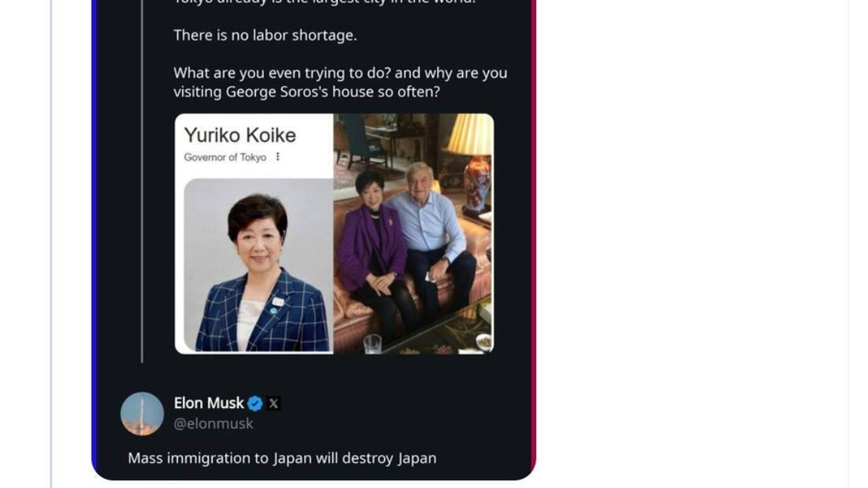The width and height of the screenshot is (868, 488).
Task: Open the @elonmusk handle link
Action: point(213,424)
